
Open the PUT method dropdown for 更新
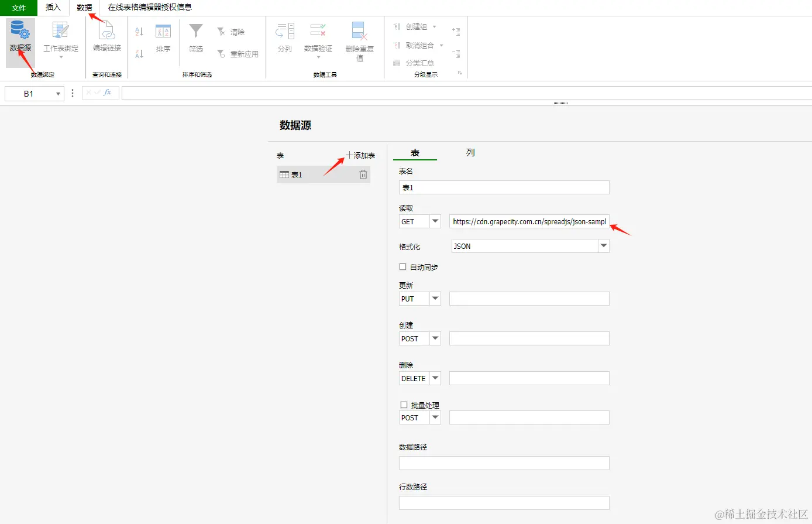coord(435,299)
